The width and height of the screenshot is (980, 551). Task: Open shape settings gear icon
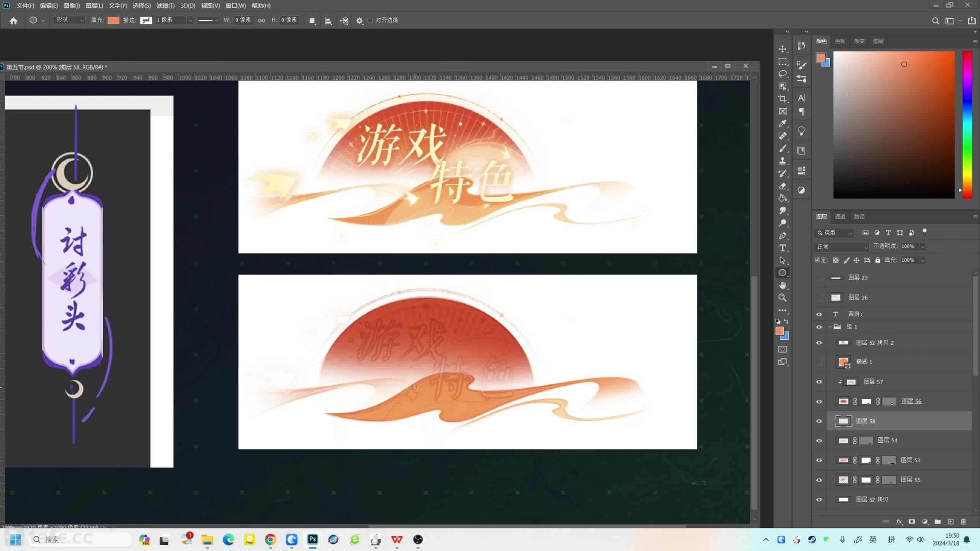(359, 21)
